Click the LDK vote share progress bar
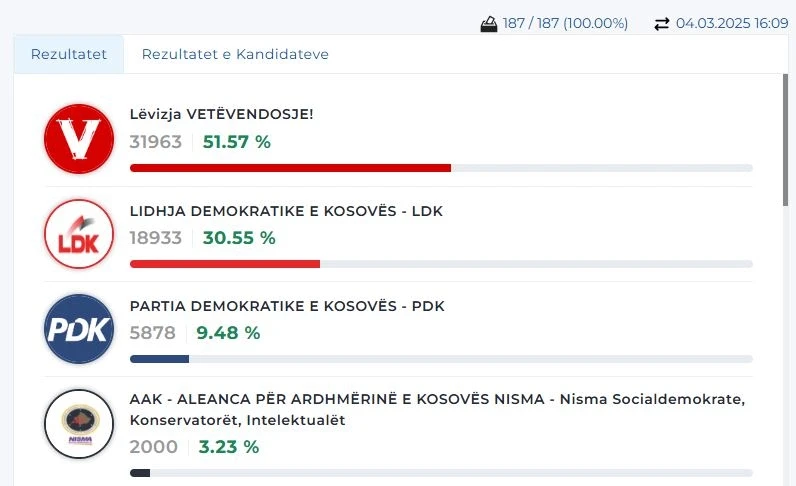 pos(225,264)
